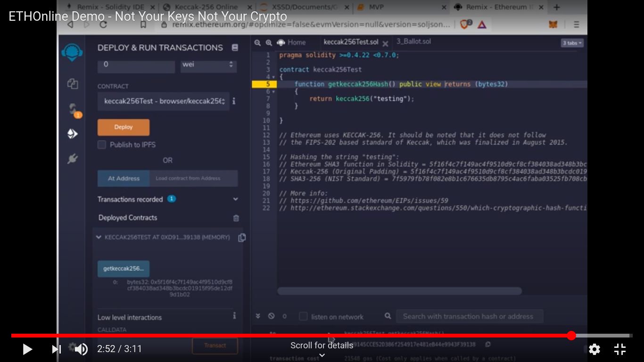Open the browser hamburger menu
The height and width of the screenshot is (362, 644).
[x=577, y=25]
